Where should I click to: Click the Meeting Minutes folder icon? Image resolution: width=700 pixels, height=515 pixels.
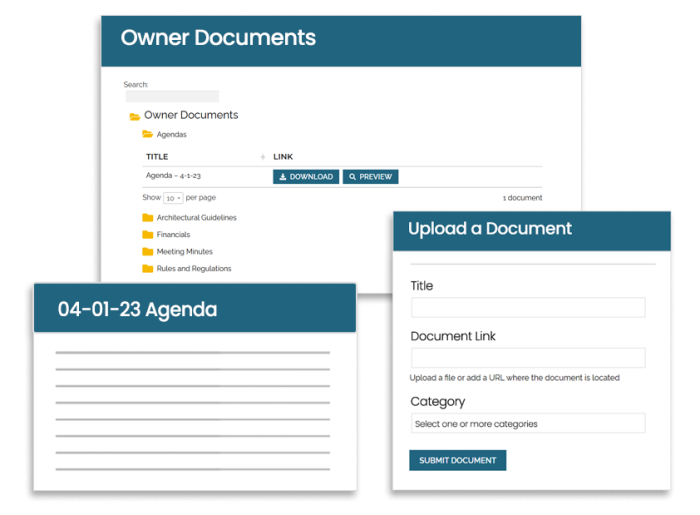point(147,251)
